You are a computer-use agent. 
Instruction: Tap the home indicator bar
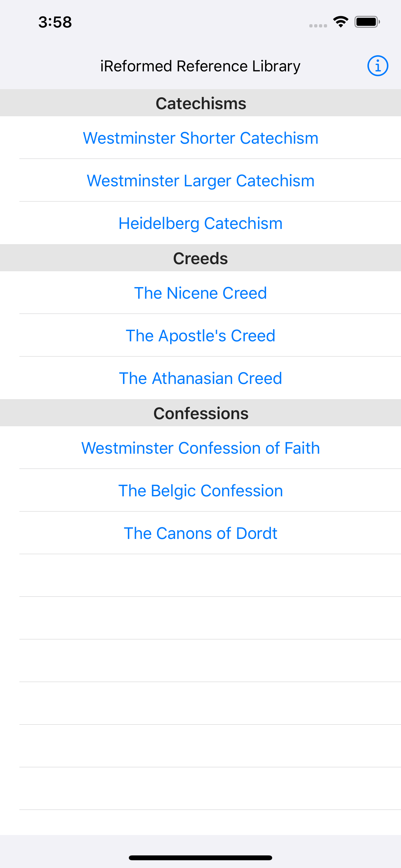200,858
